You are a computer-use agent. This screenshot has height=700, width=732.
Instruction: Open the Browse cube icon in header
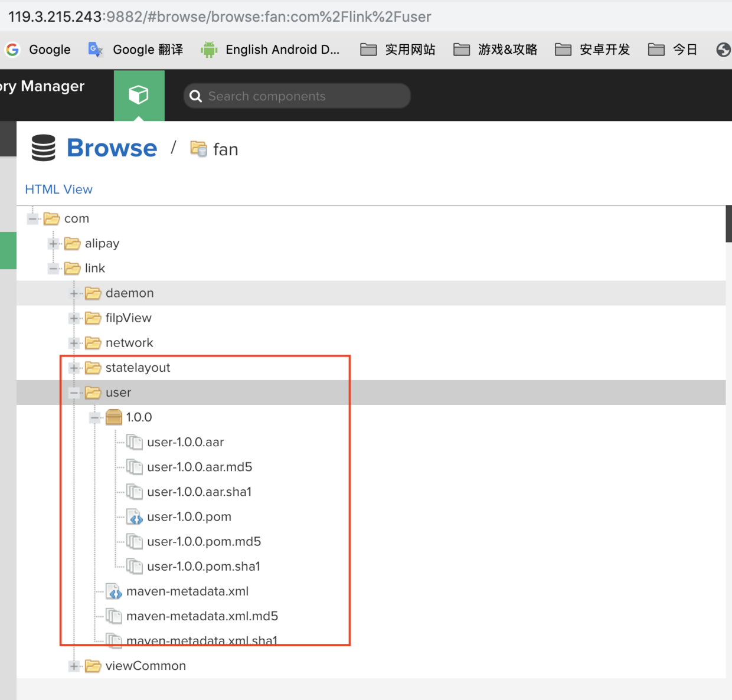(139, 95)
